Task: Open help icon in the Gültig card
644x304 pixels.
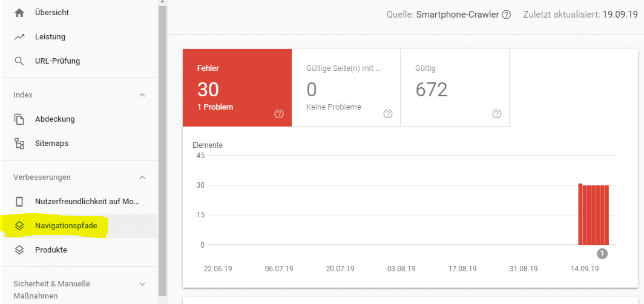Action: point(497,114)
